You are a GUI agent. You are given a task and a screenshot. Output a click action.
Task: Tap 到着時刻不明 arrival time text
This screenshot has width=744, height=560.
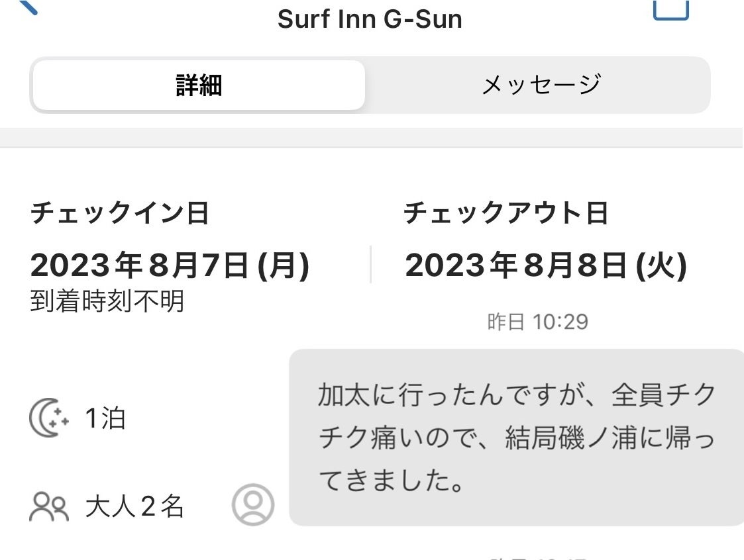click(107, 302)
